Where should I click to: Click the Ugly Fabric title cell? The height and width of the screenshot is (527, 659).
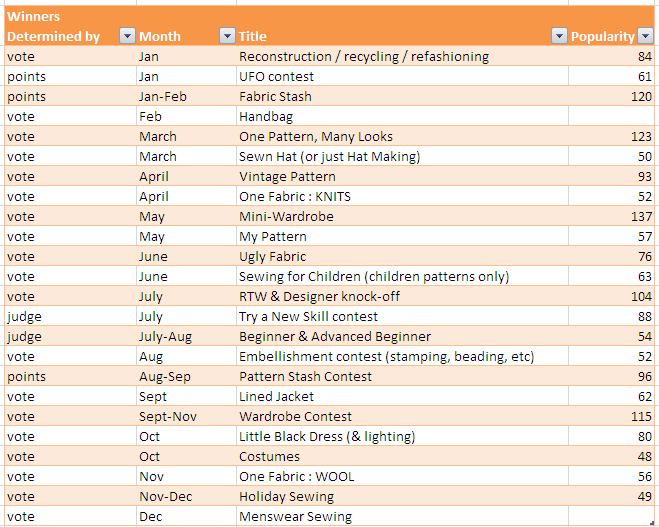402,256
